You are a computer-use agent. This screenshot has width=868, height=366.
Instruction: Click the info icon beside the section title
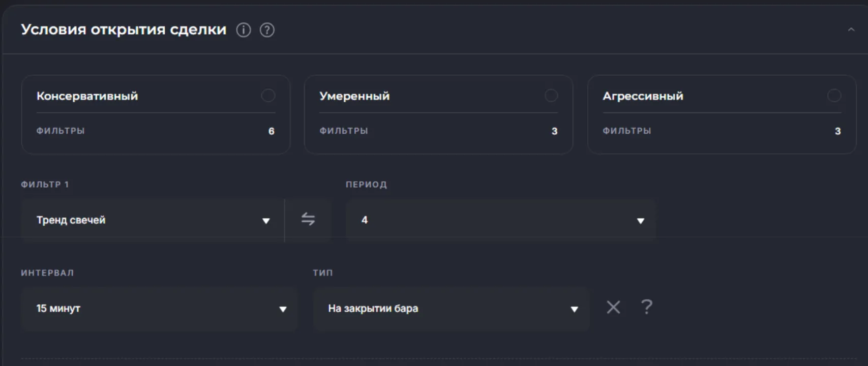click(244, 30)
